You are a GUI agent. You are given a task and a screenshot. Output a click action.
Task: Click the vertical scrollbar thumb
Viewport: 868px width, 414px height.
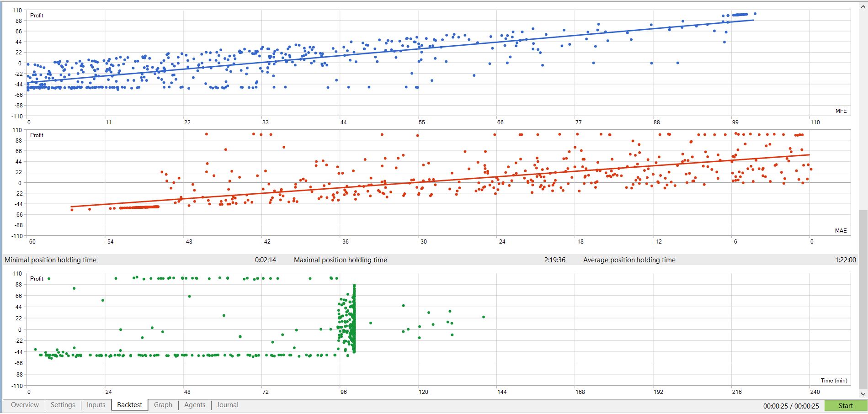pos(863,300)
